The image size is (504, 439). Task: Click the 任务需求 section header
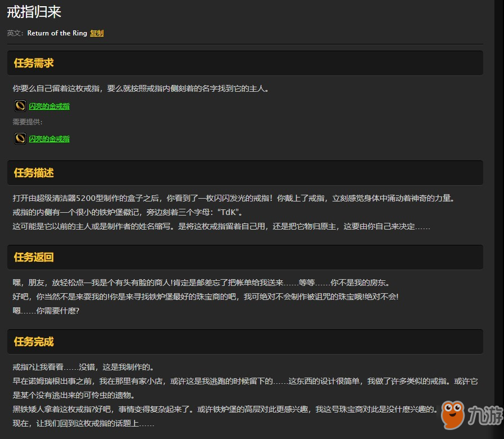tap(245, 63)
